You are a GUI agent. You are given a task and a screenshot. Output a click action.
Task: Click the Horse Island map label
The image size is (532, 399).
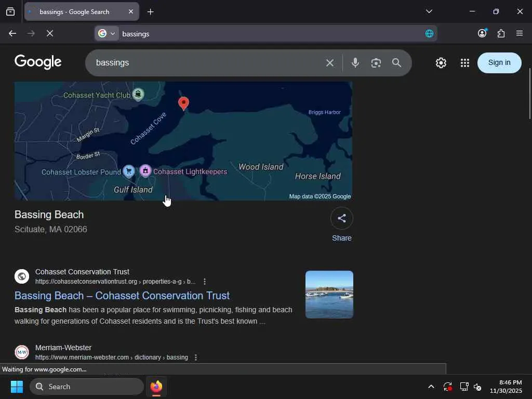(x=318, y=176)
